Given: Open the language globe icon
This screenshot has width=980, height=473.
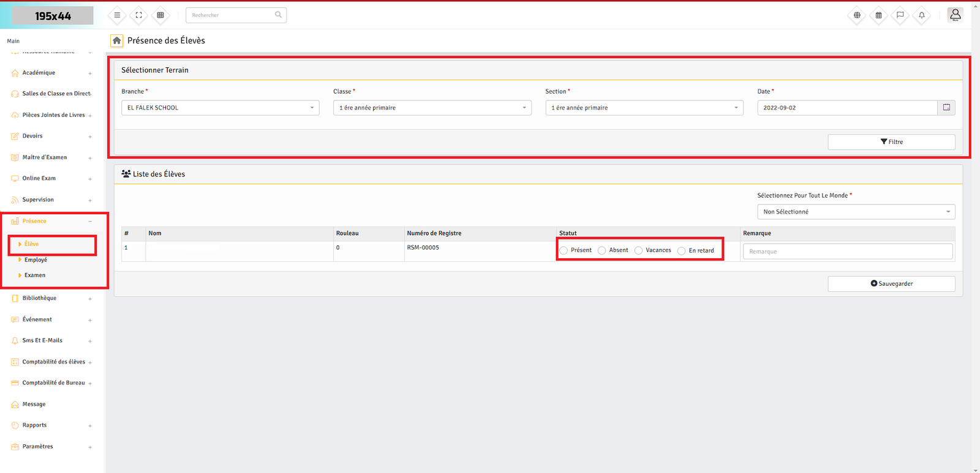Looking at the screenshot, I should pyautogui.click(x=857, y=15).
